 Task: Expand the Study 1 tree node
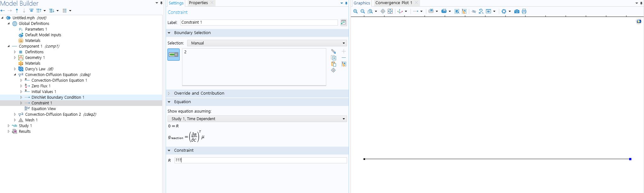click(9, 126)
